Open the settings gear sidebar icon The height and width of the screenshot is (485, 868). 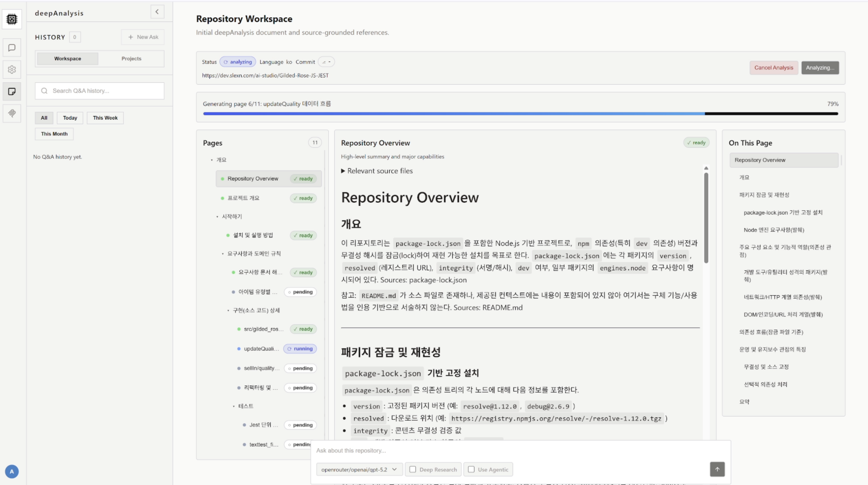pyautogui.click(x=12, y=69)
